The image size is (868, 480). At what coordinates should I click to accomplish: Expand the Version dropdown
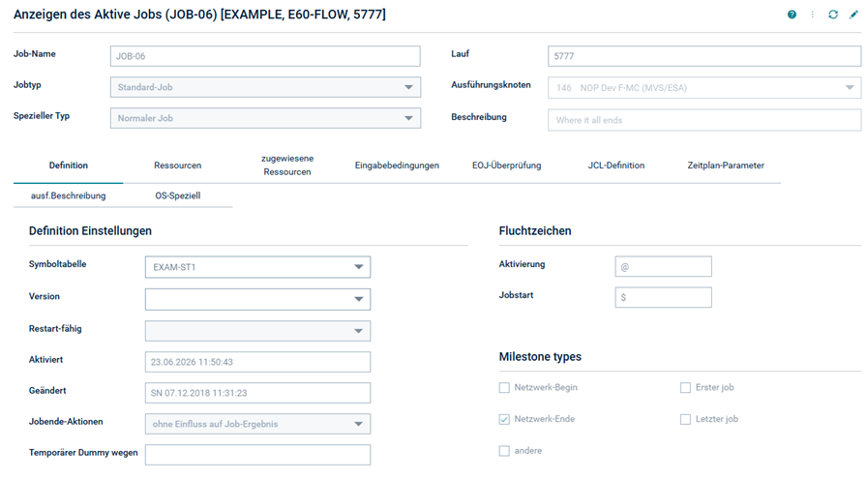257,299
